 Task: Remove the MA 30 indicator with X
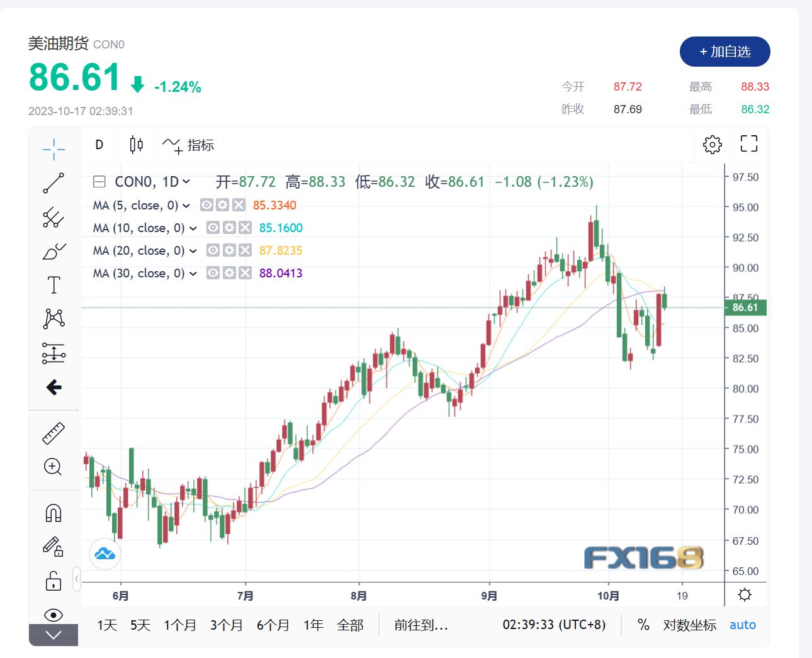245,273
